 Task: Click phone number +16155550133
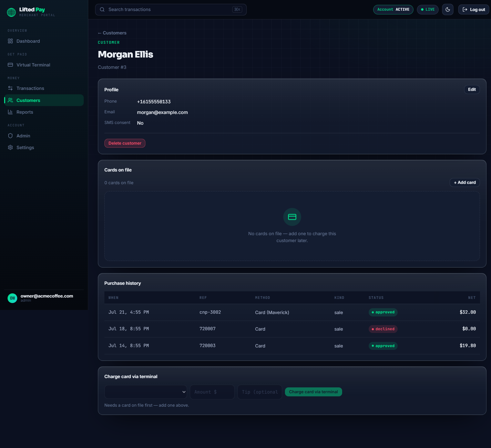[x=154, y=102]
